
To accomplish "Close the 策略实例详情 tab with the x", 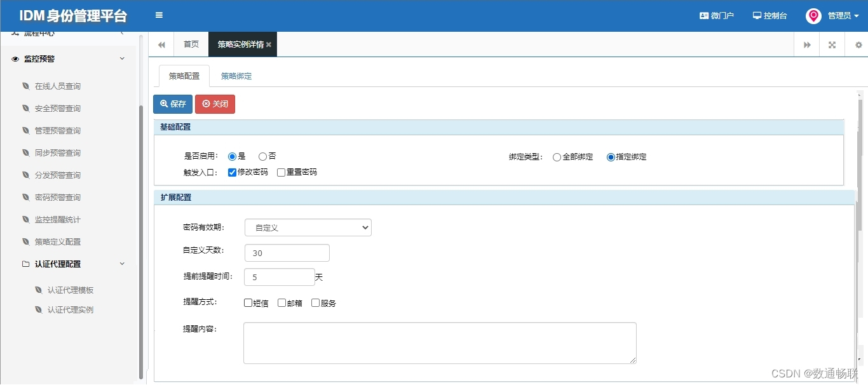I will (x=269, y=44).
